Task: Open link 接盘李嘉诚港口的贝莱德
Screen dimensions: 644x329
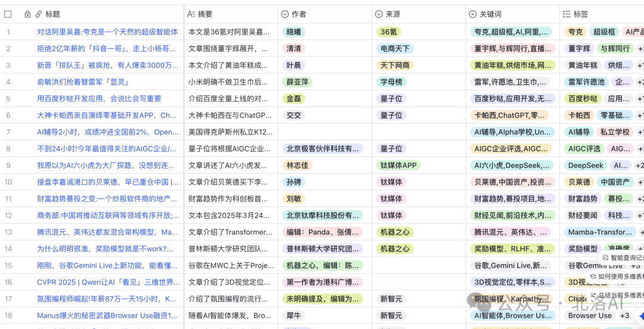Action: tap(107, 182)
